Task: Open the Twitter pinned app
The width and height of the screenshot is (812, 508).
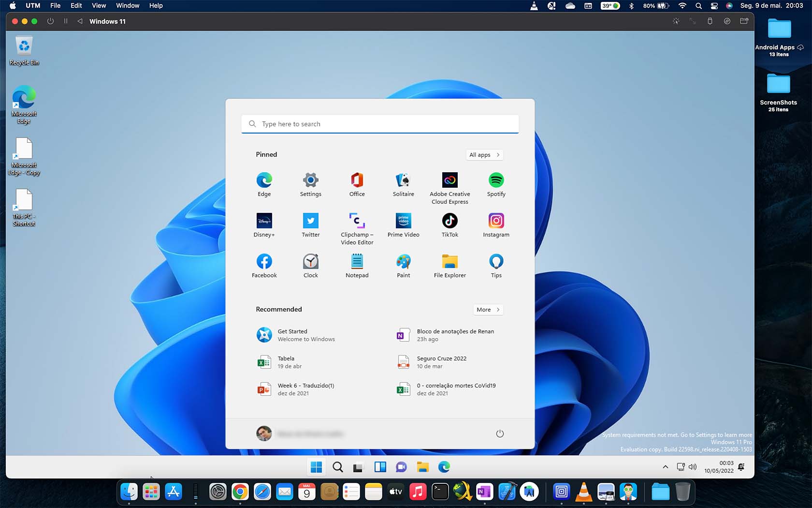Action: 310,225
